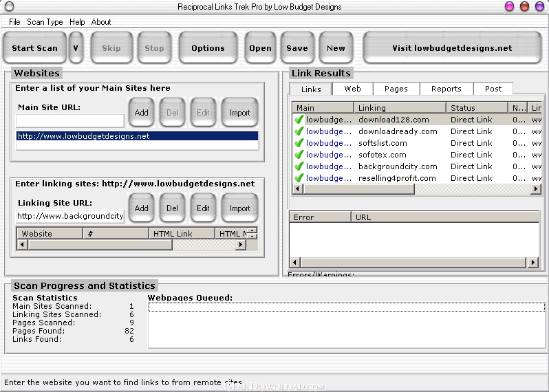Viewport: 549px width, 392px height.
Task: Click the purple round window button at right
Action: 539,6
